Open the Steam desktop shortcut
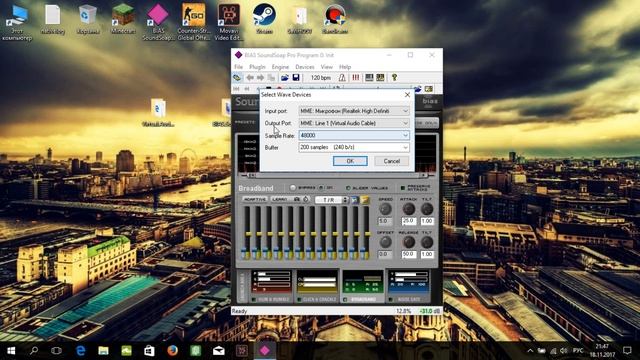The width and height of the screenshot is (640, 360). click(264, 19)
